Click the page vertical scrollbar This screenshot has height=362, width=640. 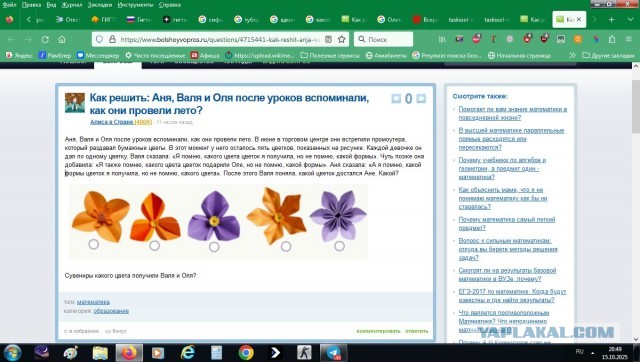(x=636, y=106)
